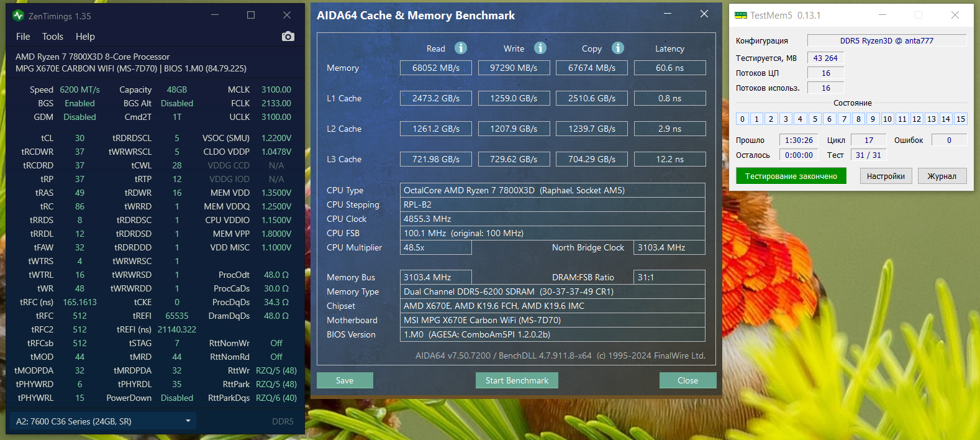Click Тестирование закончено green status button
980x440 pixels.
coord(791,176)
